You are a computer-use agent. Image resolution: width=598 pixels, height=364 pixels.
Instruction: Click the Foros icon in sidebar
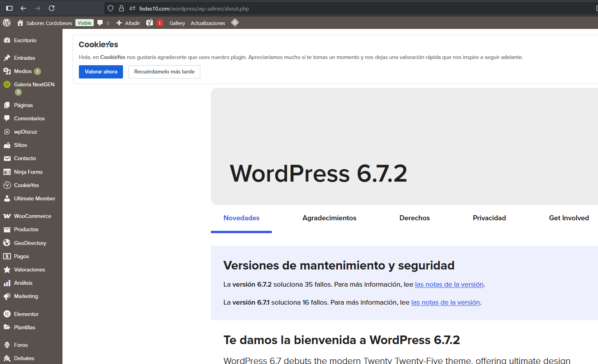[7, 345]
